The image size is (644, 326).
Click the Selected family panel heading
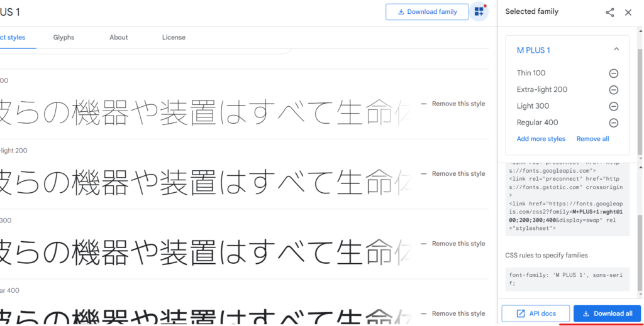(531, 12)
